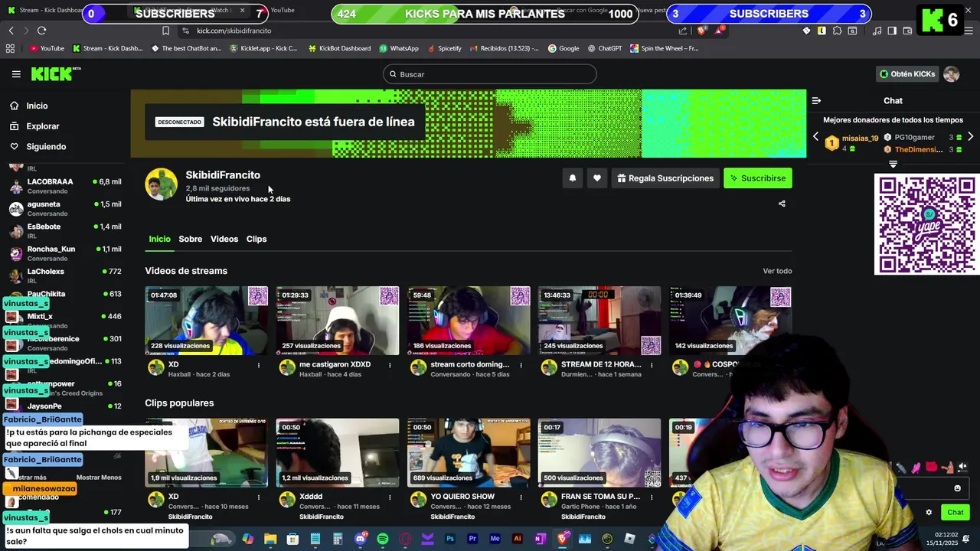This screenshot has width=980, height=551.
Task: Click the Obtén KICKs button
Action: 907,74
